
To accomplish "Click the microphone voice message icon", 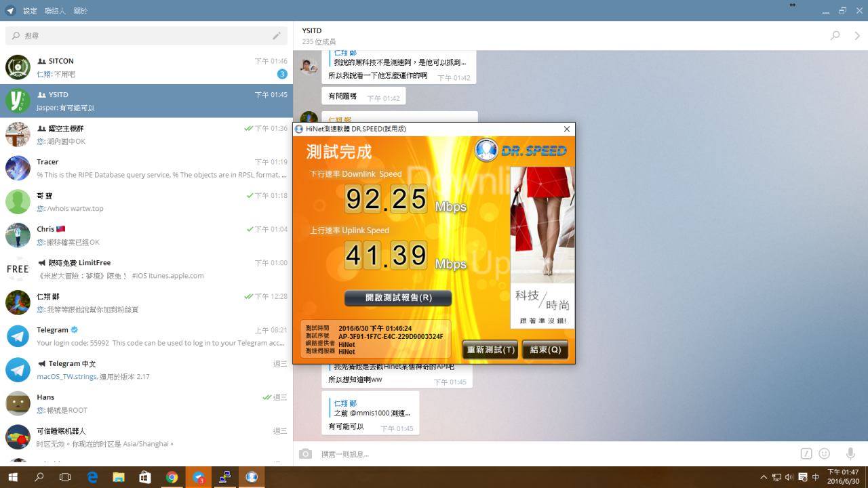I will [850, 453].
